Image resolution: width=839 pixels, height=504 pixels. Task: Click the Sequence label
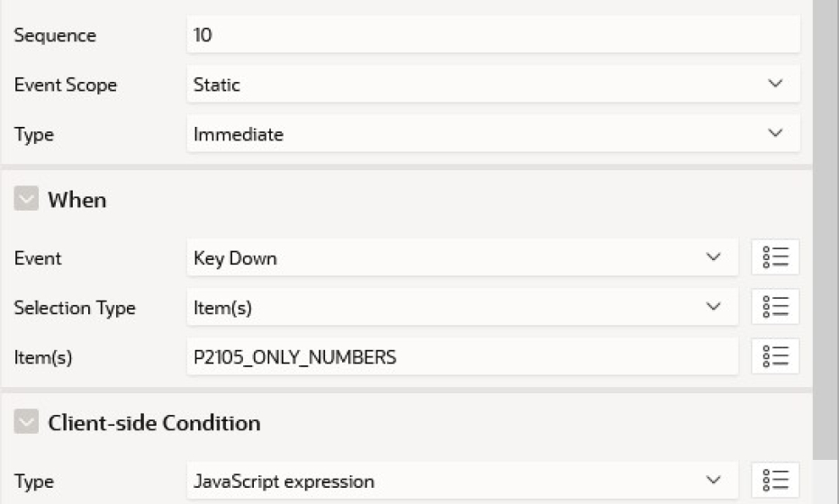tap(55, 36)
